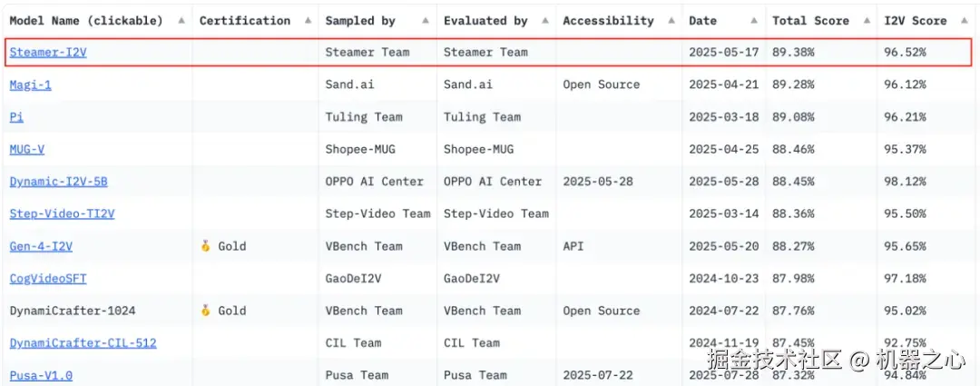Open the DynamiCrafter-CIL-512 link
The image size is (980, 386).
tap(83, 343)
